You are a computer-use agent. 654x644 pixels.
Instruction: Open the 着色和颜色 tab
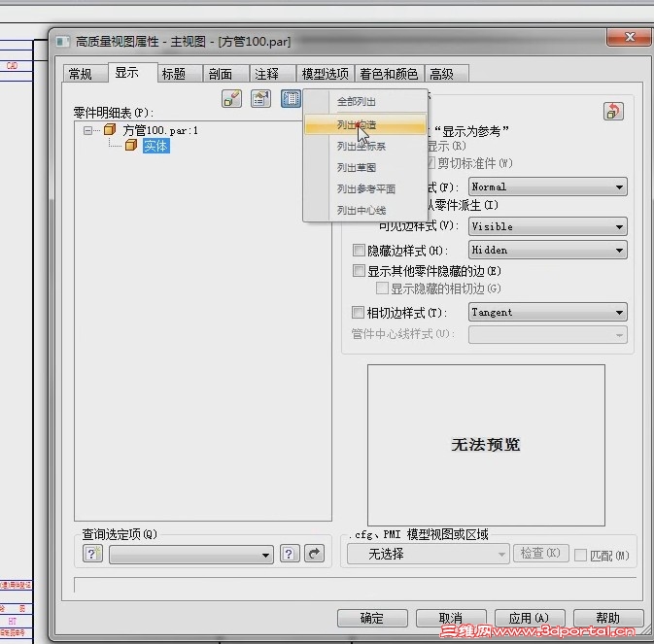tap(389, 74)
